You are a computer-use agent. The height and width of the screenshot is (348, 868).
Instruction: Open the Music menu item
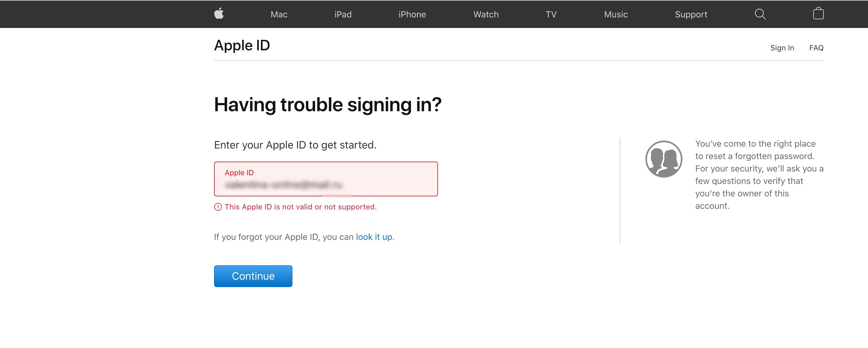coord(616,14)
